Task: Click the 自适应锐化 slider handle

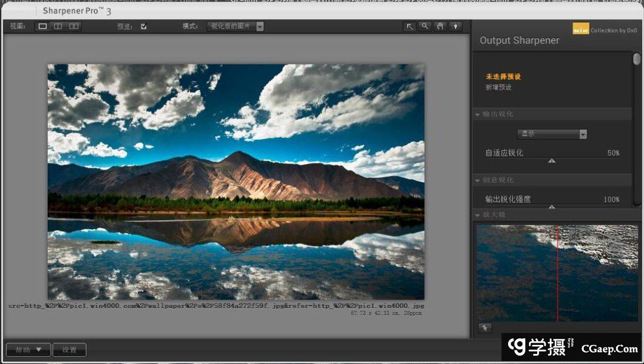Action: click(x=552, y=161)
